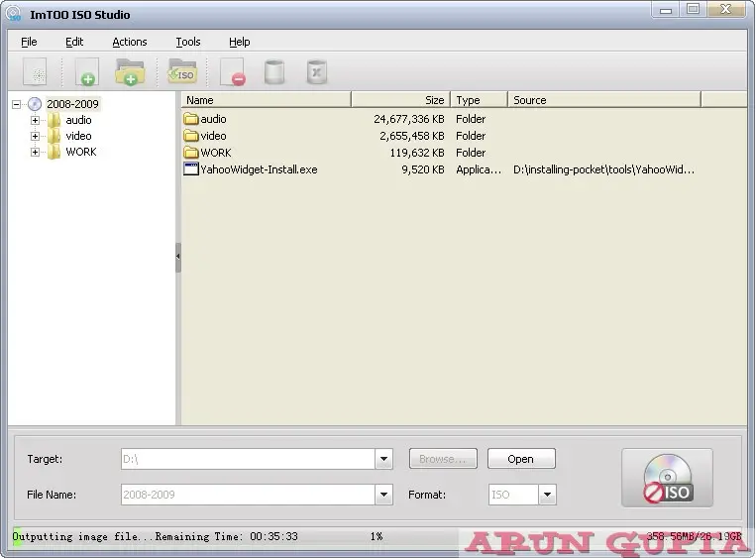Viewport: 756px width, 558px height.
Task: Click the Folder type cell of audio row
Action: (x=471, y=119)
